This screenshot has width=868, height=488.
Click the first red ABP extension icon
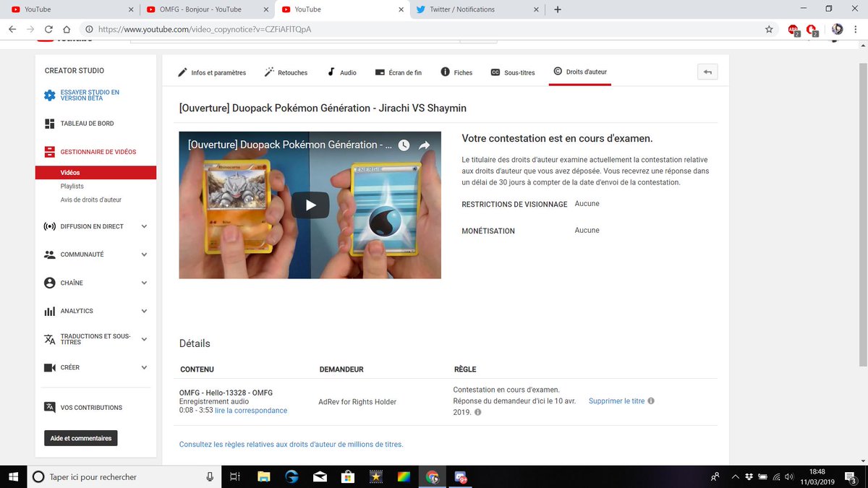click(x=793, y=30)
